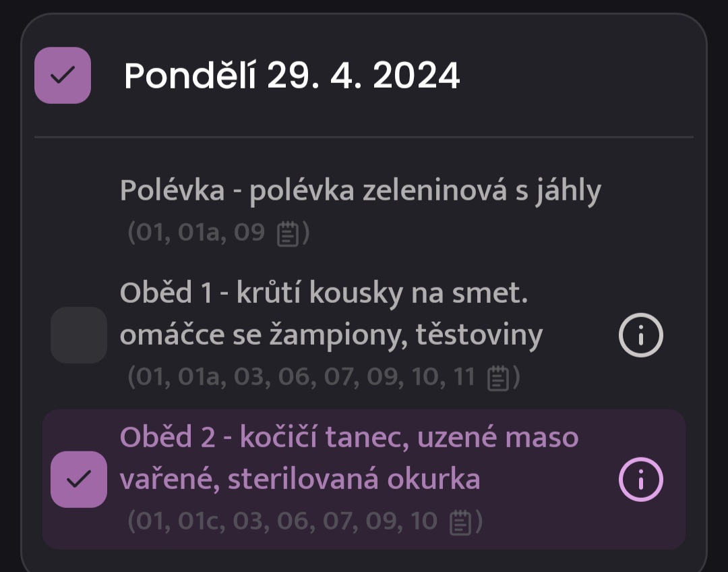The width and height of the screenshot is (728, 572).
Task: Tap the notepad icon after Oběd 2 allergens
Action: click(x=460, y=522)
